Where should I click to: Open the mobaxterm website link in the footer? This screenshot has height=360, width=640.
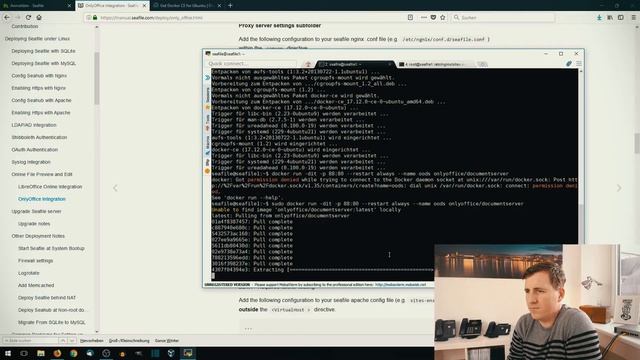click(400, 284)
